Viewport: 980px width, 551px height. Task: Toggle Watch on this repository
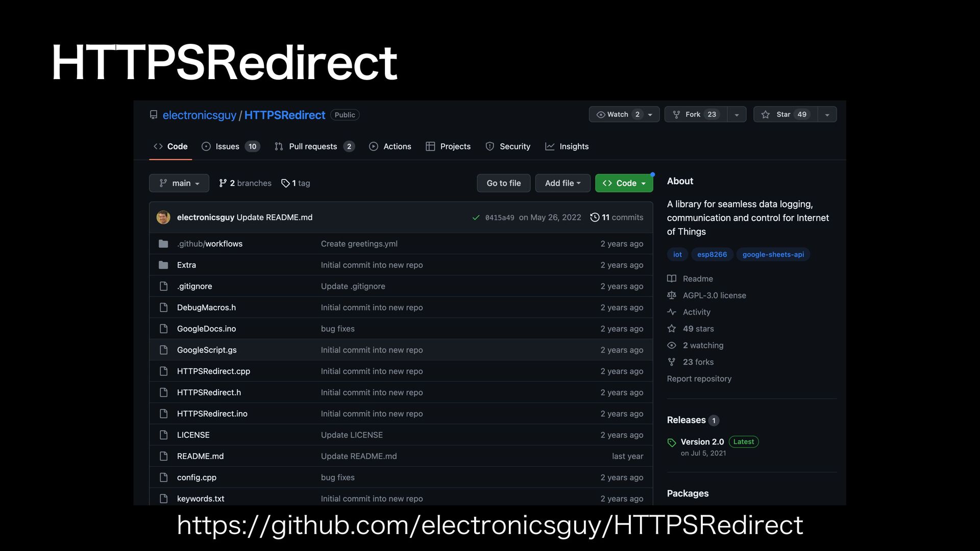[618, 114]
